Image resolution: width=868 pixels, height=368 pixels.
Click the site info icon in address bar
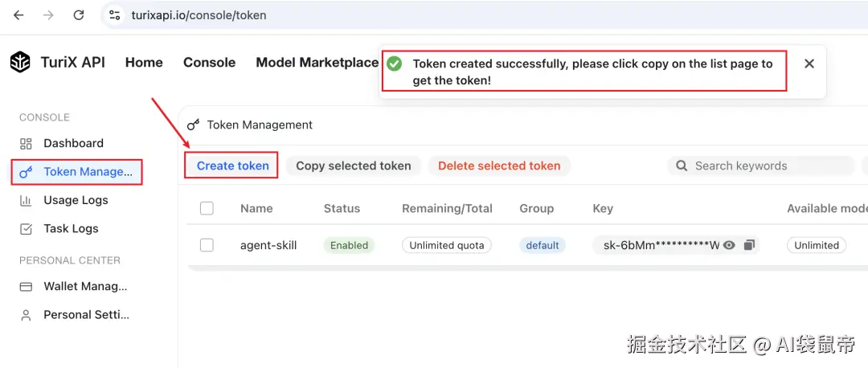click(115, 15)
